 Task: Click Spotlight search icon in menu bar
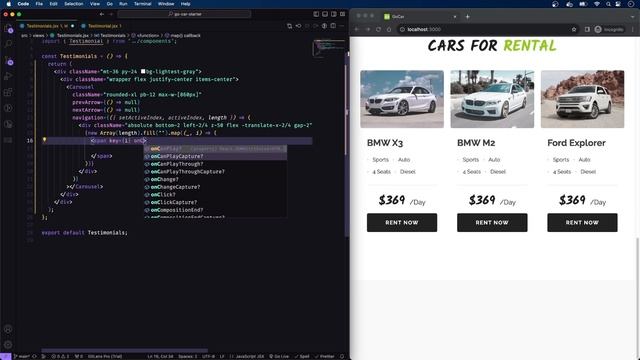(608, 4)
